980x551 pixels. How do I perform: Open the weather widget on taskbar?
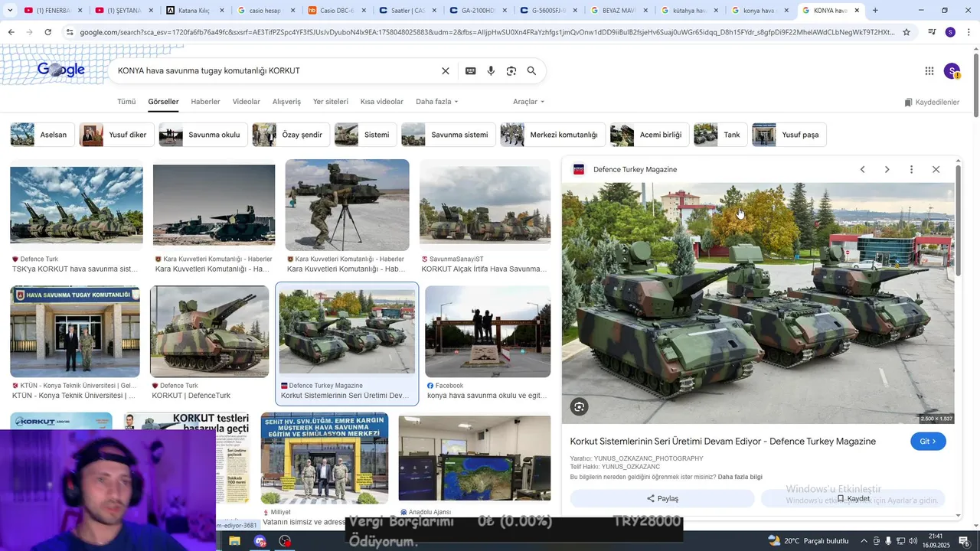808,541
